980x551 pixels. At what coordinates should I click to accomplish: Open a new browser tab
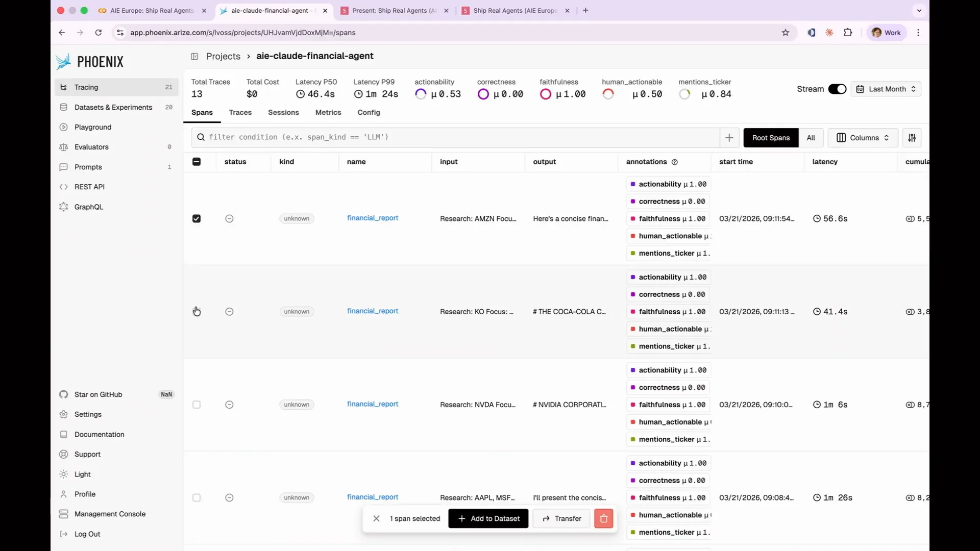[585, 10]
